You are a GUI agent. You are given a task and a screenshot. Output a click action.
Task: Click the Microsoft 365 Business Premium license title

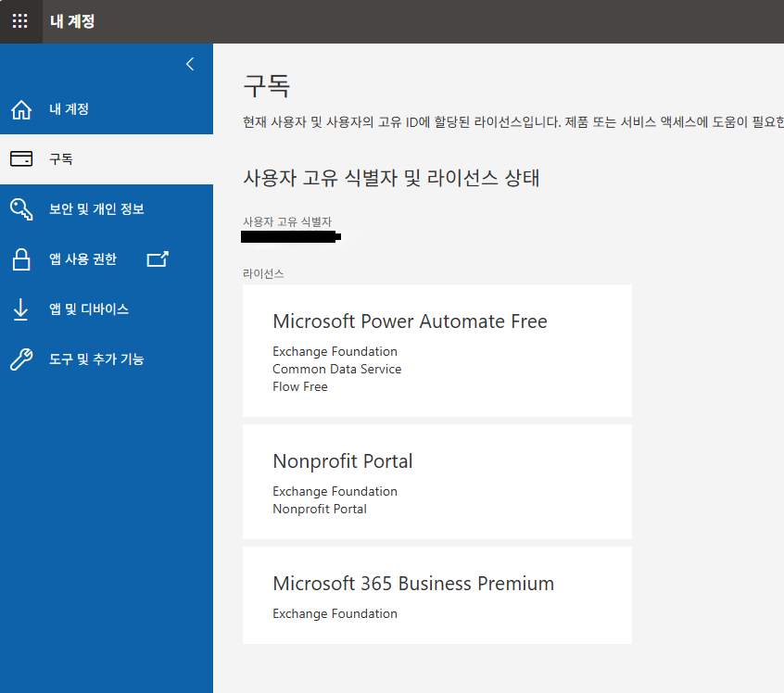[x=413, y=584]
